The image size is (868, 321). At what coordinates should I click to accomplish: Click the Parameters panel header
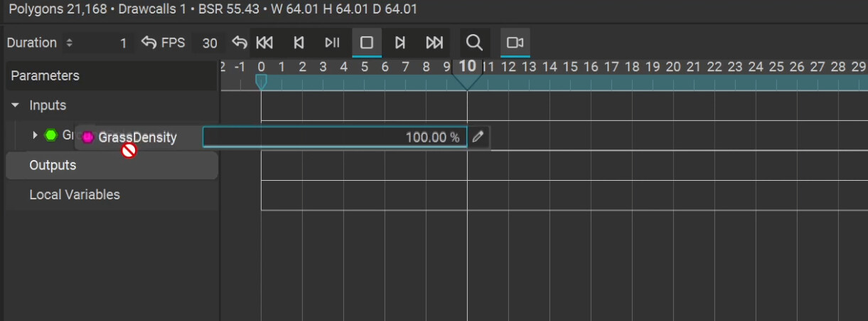pyautogui.click(x=45, y=75)
